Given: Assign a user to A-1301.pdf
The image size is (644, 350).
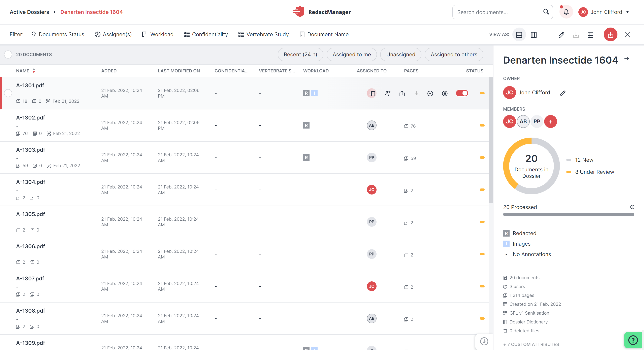Looking at the screenshot, I should (387, 93).
